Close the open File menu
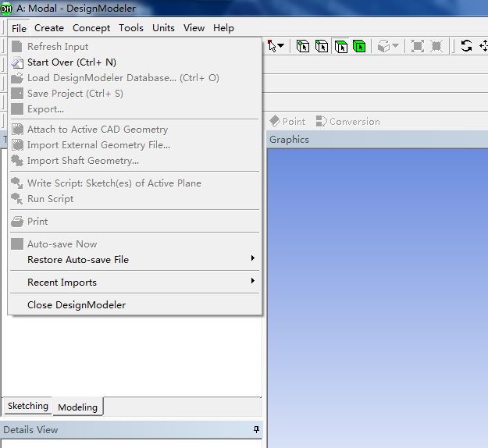Viewport: 488px width, 448px height. 19,28
